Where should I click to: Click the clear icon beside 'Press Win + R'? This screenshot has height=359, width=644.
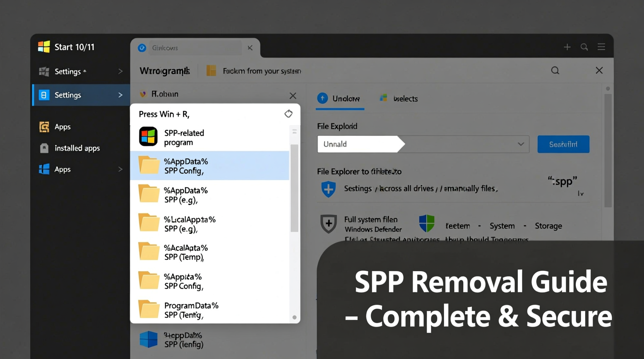click(x=288, y=113)
